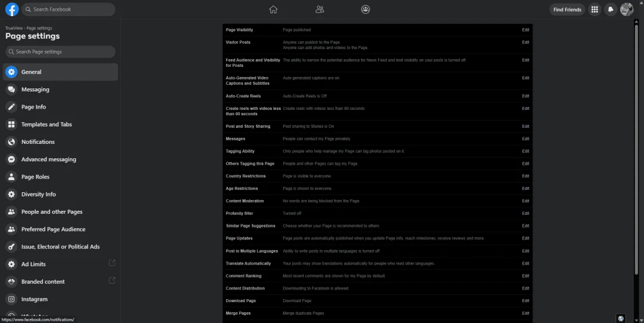Focus the Search Facebook field
The width and height of the screenshot is (644, 323).
(68, 9)
